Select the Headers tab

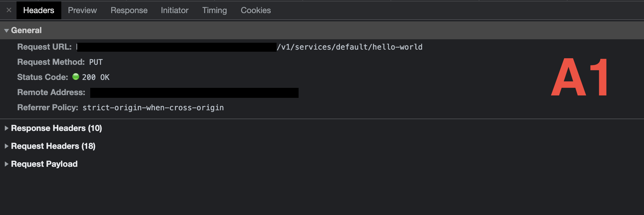click(x=39, y=10)
